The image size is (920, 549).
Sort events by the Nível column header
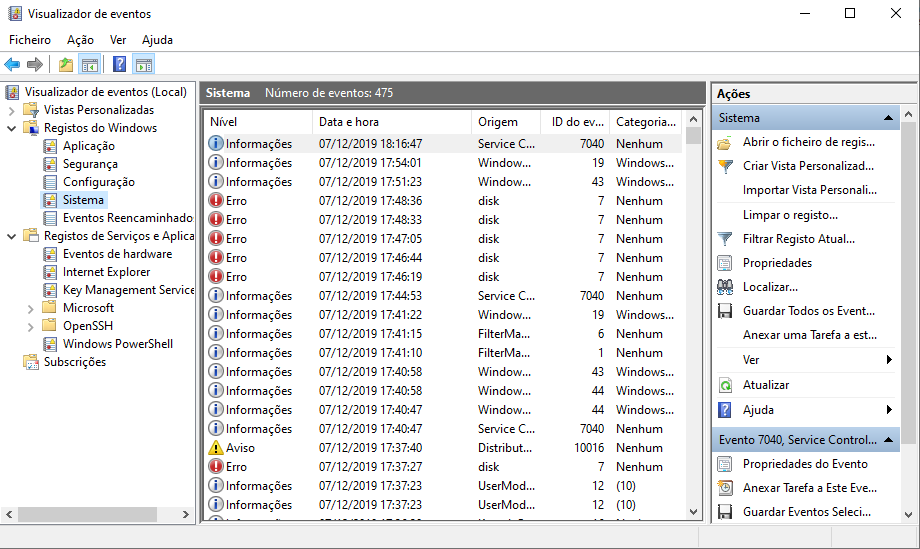(x=259, y=122)
